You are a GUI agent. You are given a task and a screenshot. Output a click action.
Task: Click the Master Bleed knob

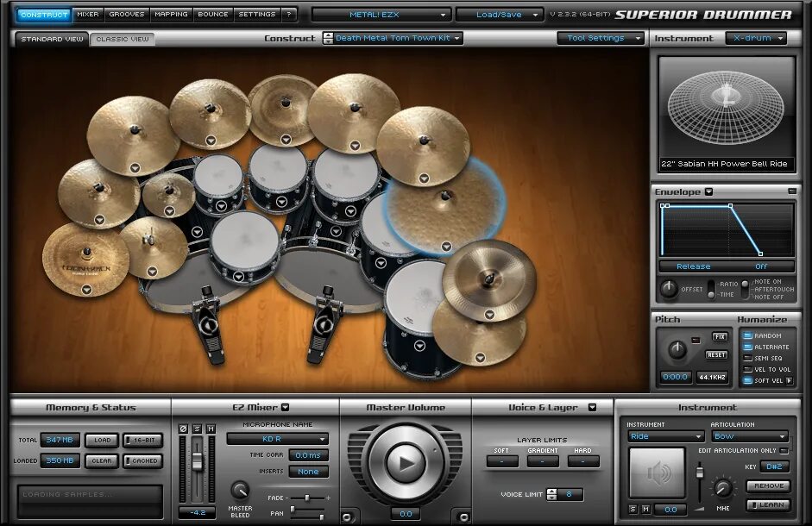coord(240,490)
